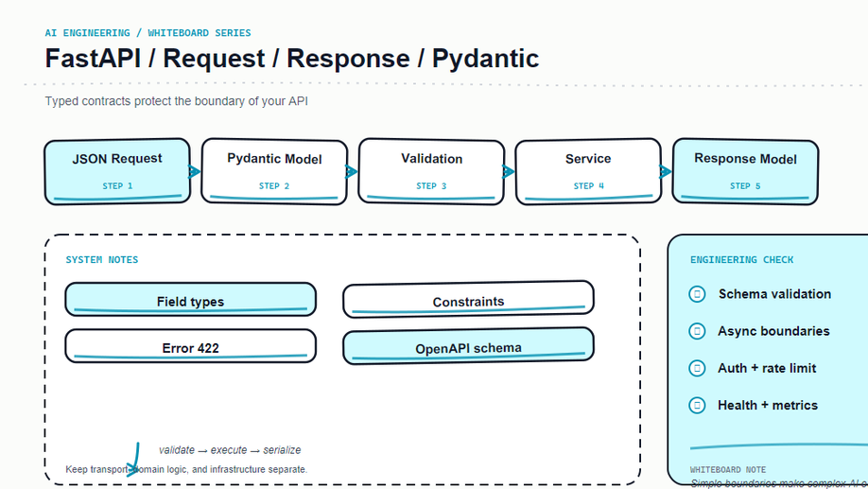Click the JSON Request step 1 card
This screenshot has width=868, height=489.
point(117,172)
